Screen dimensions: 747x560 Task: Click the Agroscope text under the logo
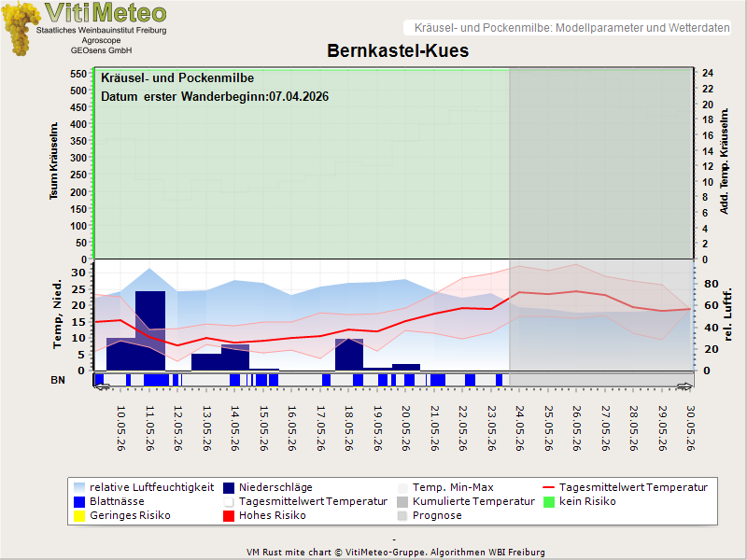tap(101, 40)
